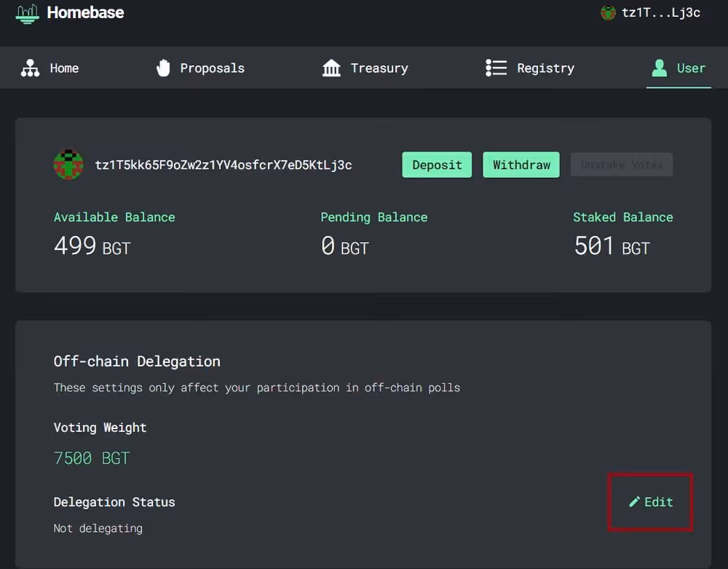Click the Deposit button
Viewport: 728px width, 569px height.
pos(437,165)
